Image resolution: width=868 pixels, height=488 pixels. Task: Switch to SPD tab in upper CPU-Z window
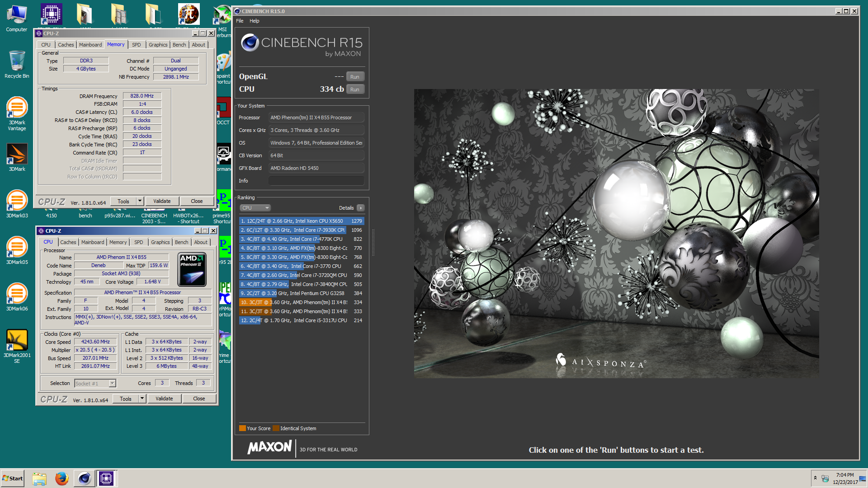coord(136,45)
